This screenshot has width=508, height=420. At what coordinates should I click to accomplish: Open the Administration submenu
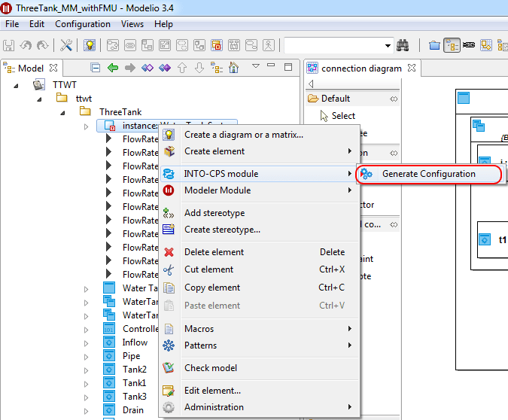pos(260,407)
